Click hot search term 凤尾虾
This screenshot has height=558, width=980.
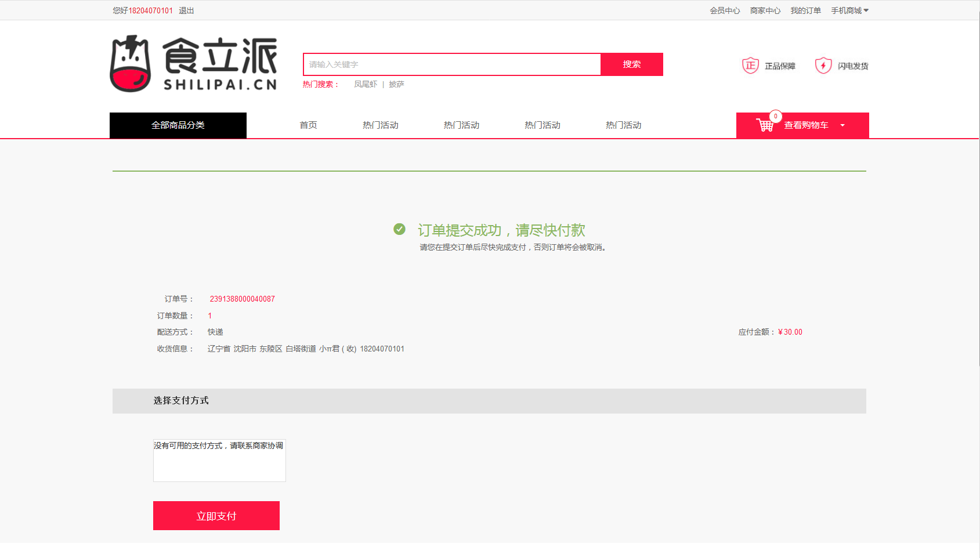point(366,84)
